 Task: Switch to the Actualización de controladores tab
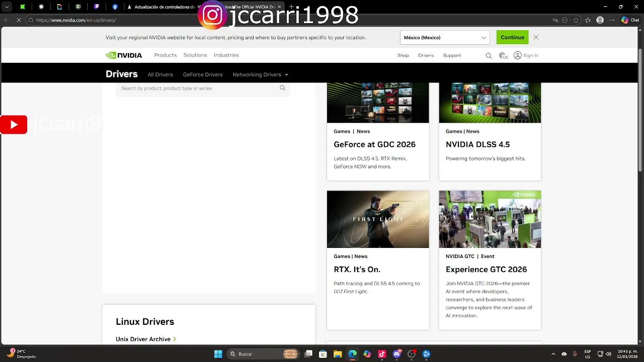tap(161, 7)
